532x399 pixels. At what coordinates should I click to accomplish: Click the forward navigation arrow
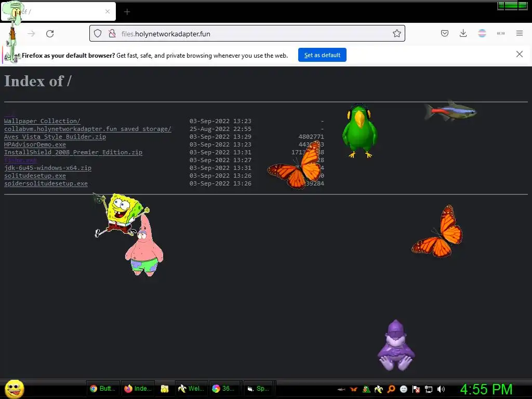[x=31, y=34]
